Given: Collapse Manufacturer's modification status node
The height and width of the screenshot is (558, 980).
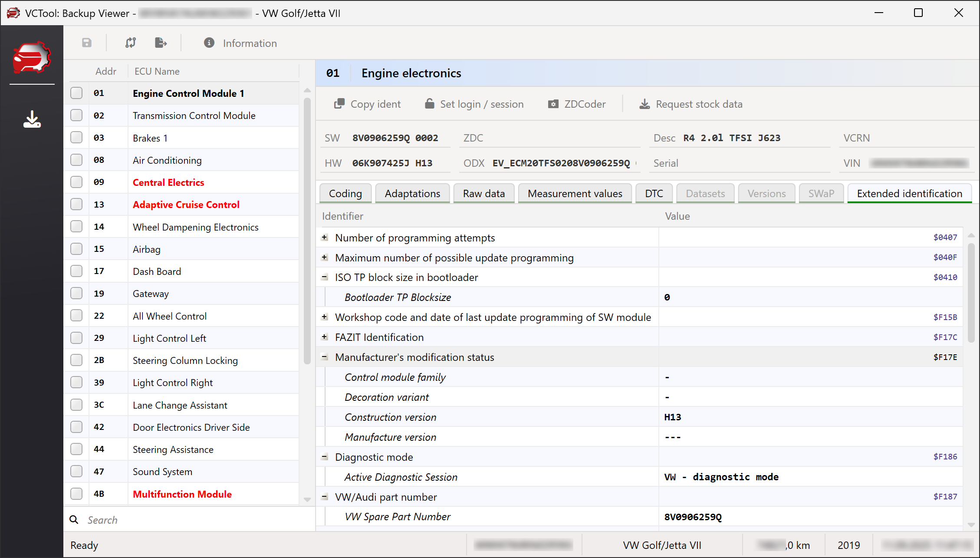Looking at the screenshot, I should (x=324, y=357).
